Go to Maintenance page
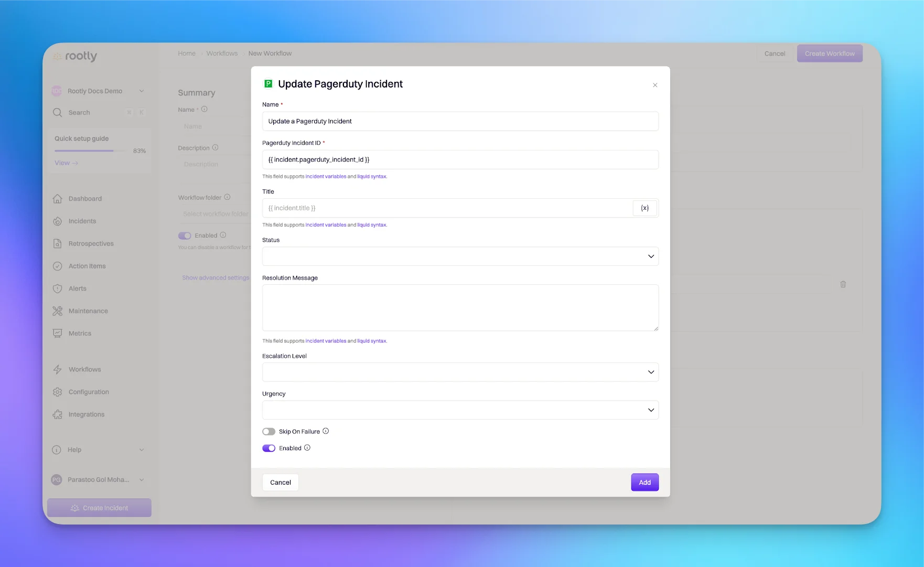Screen dimensions: 924x567 click(x=88, y=311)
